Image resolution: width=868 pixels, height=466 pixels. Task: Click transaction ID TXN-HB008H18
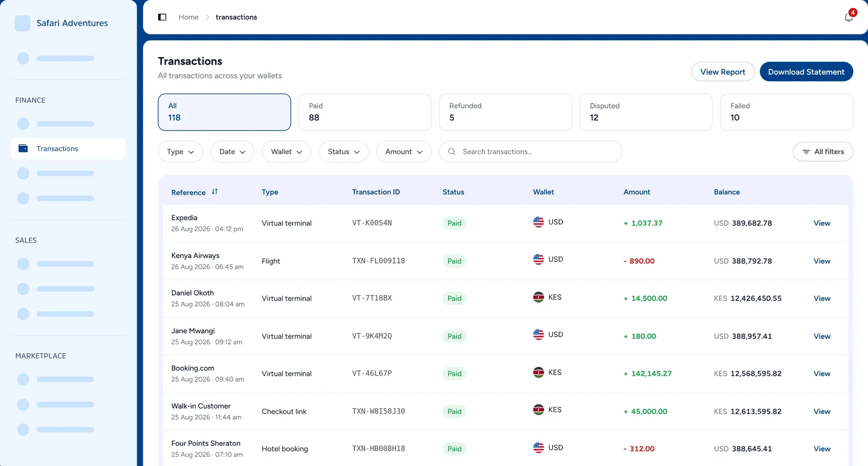(378, 448)
